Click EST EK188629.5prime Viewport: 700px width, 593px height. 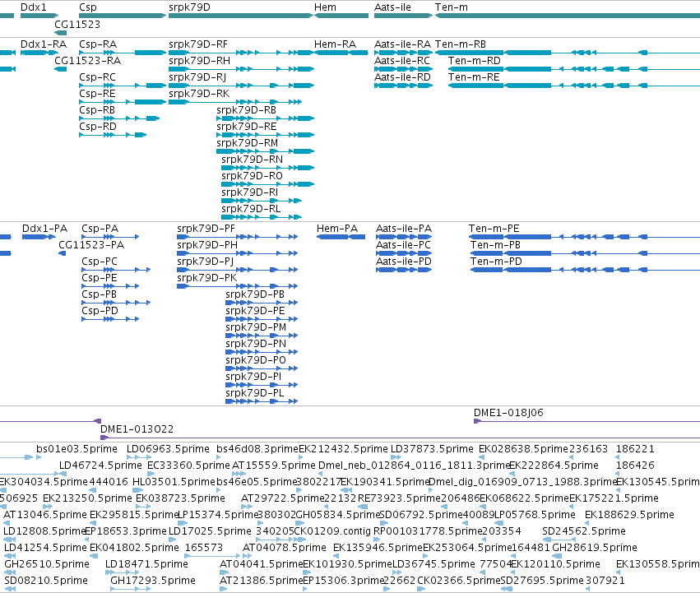[x=629, y=515]
